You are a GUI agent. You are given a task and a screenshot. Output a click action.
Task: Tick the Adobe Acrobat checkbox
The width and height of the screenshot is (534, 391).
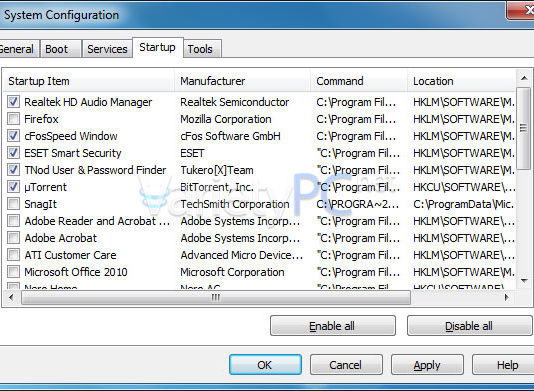click(14, 238)
